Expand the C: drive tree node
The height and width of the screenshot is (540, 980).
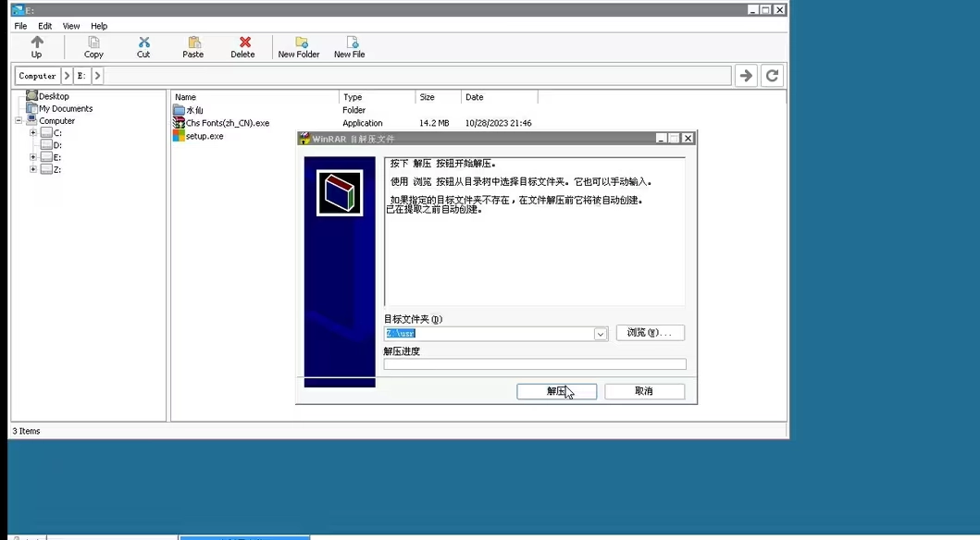pyautogui.click(x=33, y=133)
